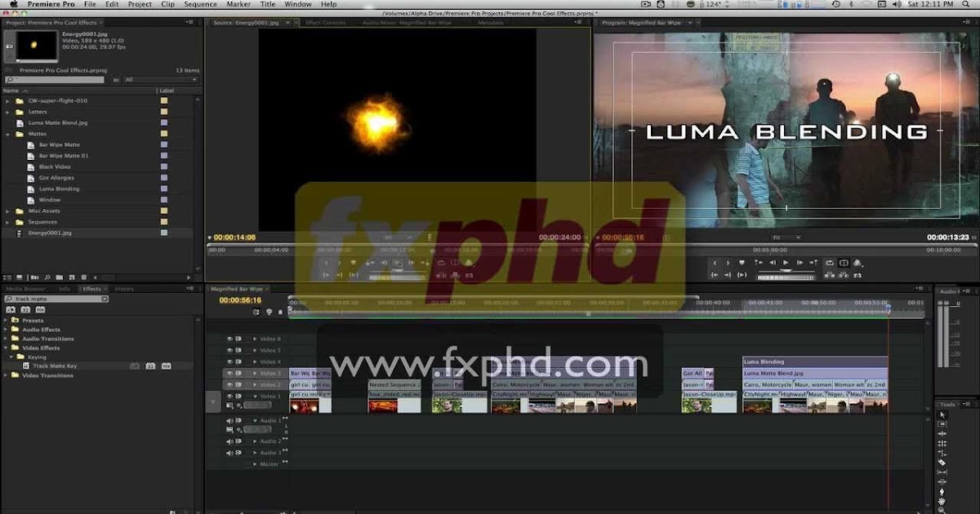This screenshot has width=980, height=514.
Task: Step back one frame in Program monitor
Action: [772, 263]
